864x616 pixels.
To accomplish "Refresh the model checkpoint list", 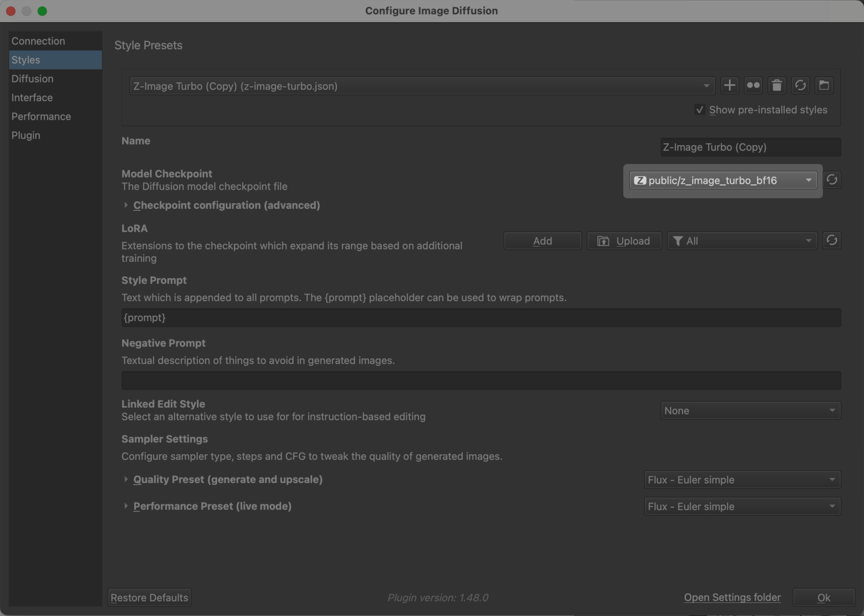I will click(831, 180).
